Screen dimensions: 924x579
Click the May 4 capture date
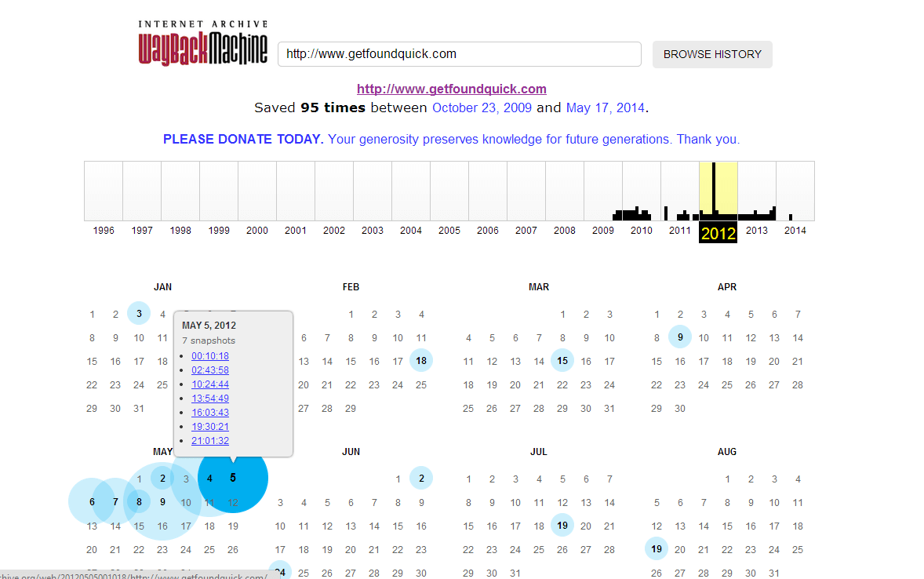pyautogui.click(x=209, y=478)
